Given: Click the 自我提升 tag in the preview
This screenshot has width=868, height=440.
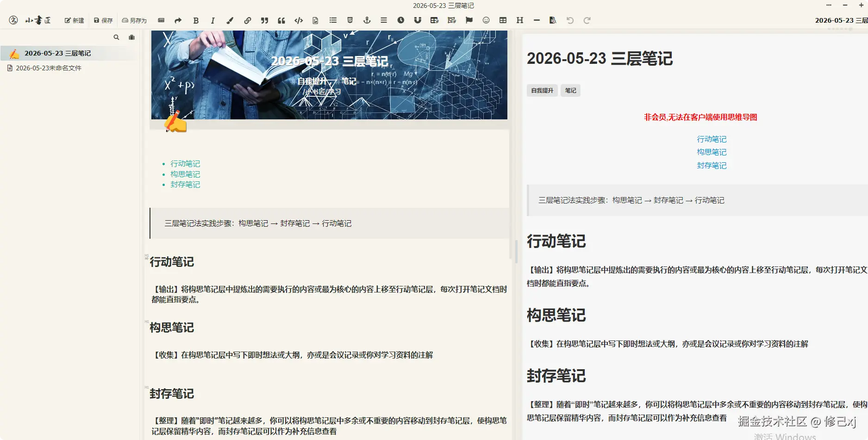Looking at the screenshot, I should pos(542,91).
